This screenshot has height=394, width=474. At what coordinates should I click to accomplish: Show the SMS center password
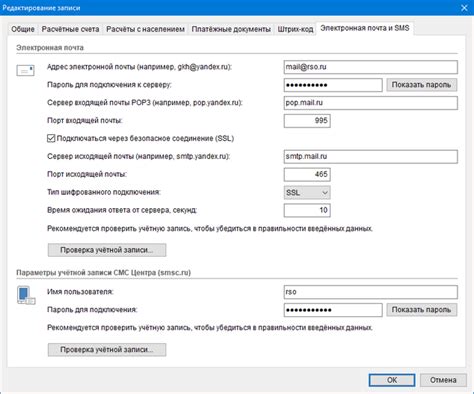coord(421,310)
